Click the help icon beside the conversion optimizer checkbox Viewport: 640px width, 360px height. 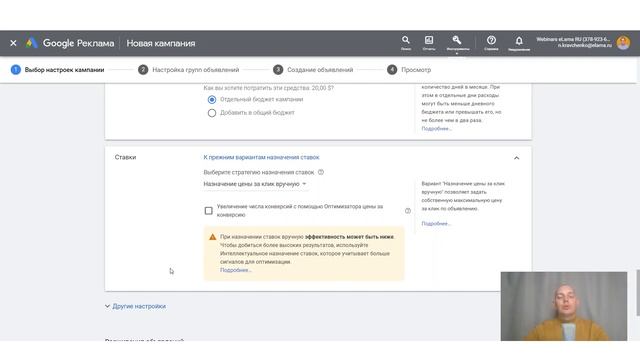click(x=408, y=211)
